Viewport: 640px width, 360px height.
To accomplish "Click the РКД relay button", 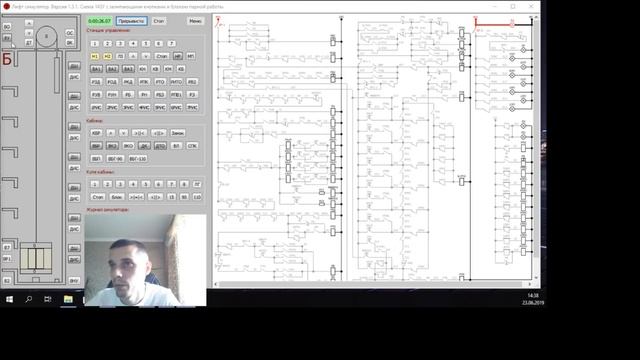I will [x=128, y=82].
